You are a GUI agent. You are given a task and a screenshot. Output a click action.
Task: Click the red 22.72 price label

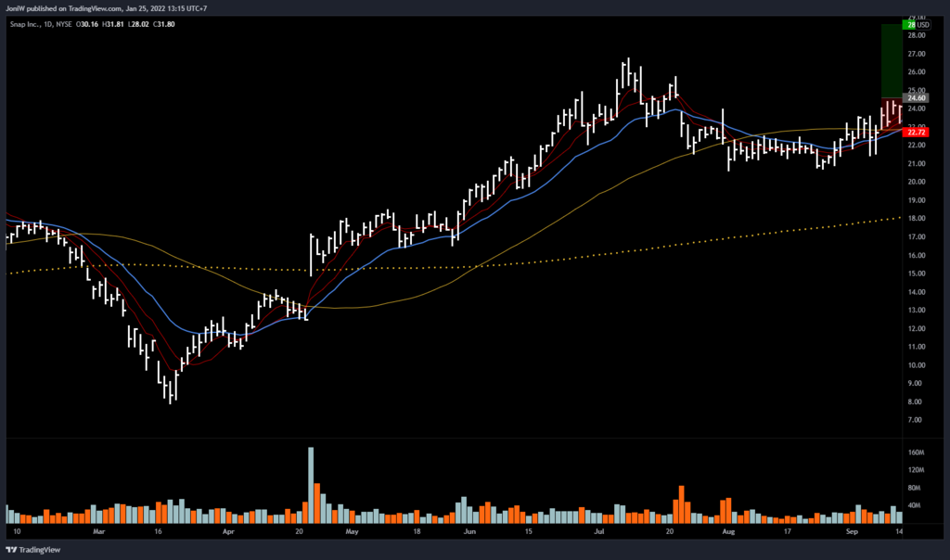pos(918,133)
